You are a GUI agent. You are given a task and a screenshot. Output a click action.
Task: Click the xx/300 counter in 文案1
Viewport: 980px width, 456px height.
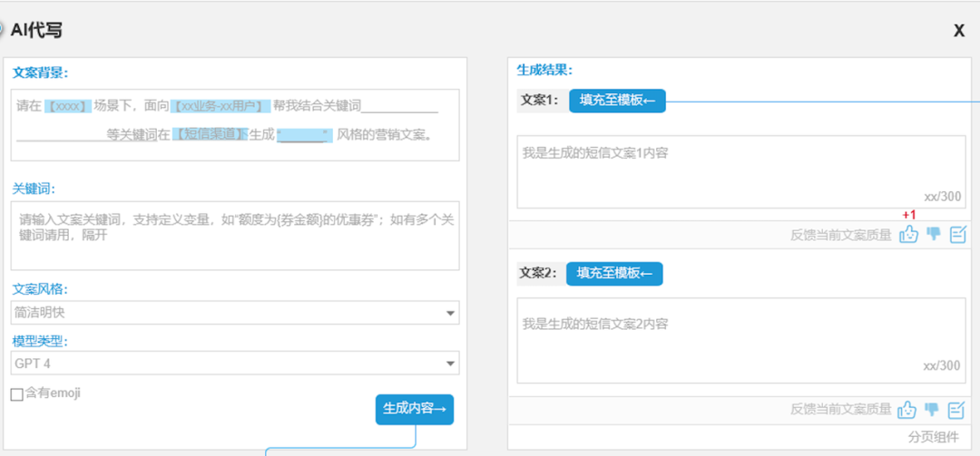tap(943, 197)
